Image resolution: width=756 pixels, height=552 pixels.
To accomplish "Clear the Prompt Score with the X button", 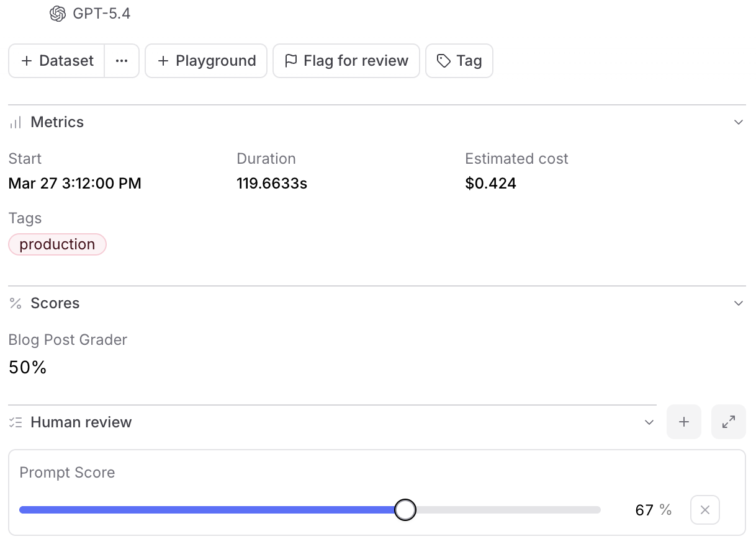I will click(x=704, y=509).
